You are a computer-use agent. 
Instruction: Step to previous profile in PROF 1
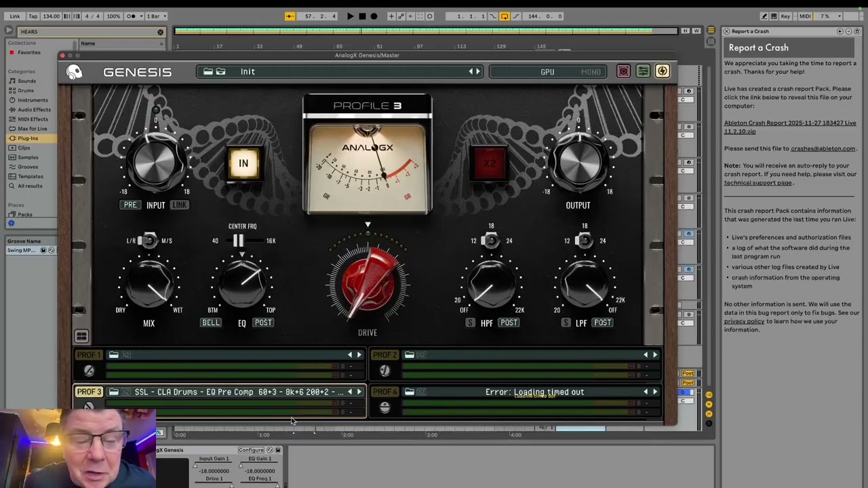click(350, 354)
